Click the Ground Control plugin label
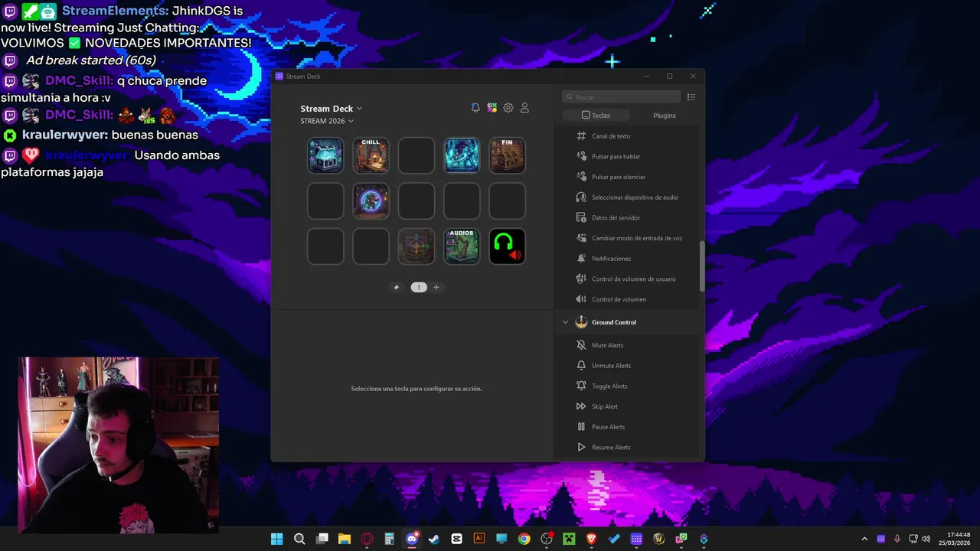The image size is (980, 551). tap(614, 322)
